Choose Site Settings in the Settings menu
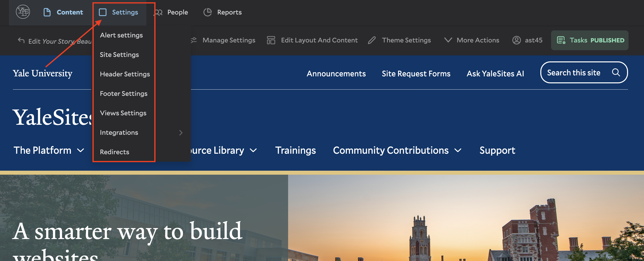644x261 pixels. 119,55
